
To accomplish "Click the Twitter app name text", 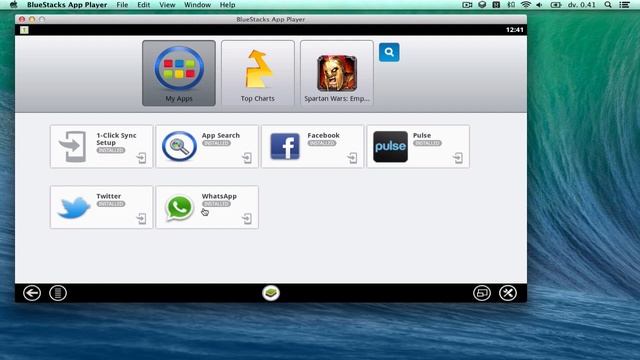I will pyautogui.click(x=109, y=196).
